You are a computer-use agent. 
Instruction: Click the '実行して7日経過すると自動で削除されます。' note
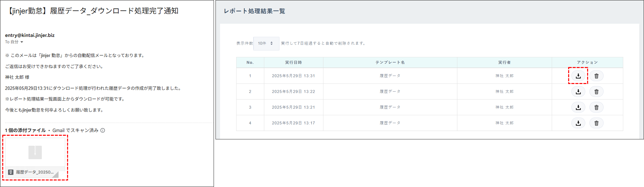point(323,43)
